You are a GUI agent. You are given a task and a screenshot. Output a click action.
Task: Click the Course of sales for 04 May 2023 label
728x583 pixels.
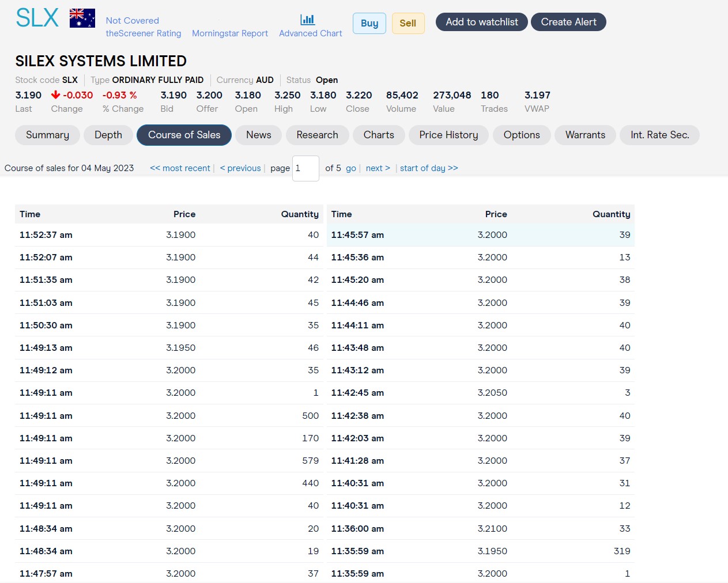69,168
